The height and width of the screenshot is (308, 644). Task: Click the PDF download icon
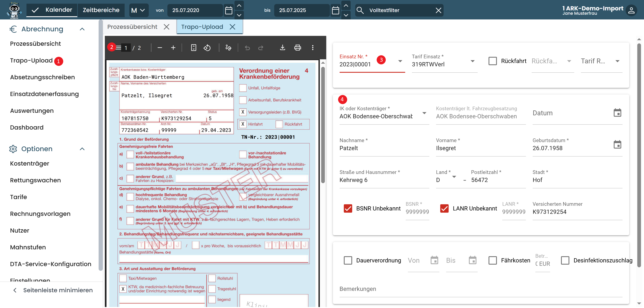pos(282,47)
